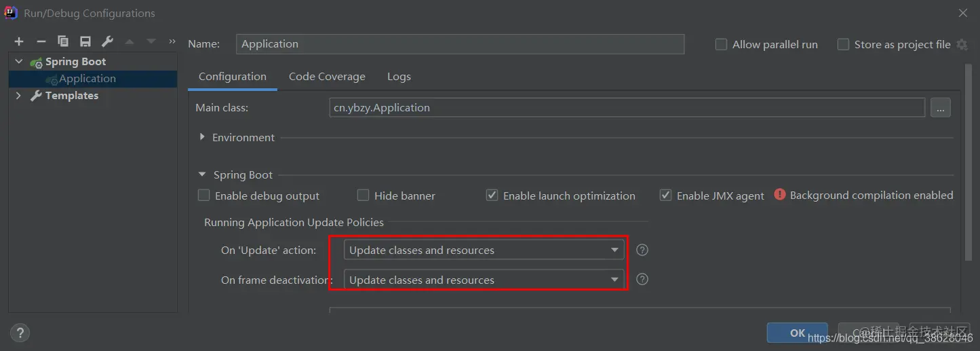Add a new configuration with plus icon
This screenshot has height=351, width=980.
pyautogui.click(x=19, y=41)
